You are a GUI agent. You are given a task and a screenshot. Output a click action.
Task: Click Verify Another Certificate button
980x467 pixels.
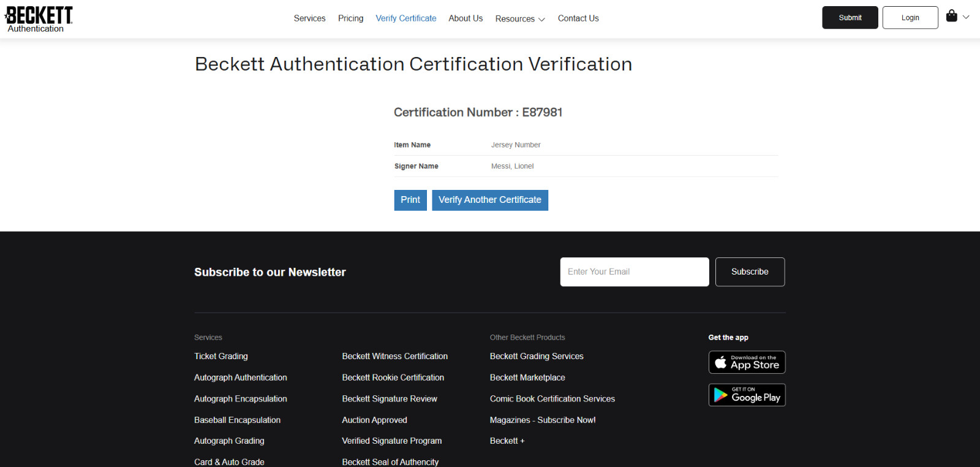[x=490, y=200]
